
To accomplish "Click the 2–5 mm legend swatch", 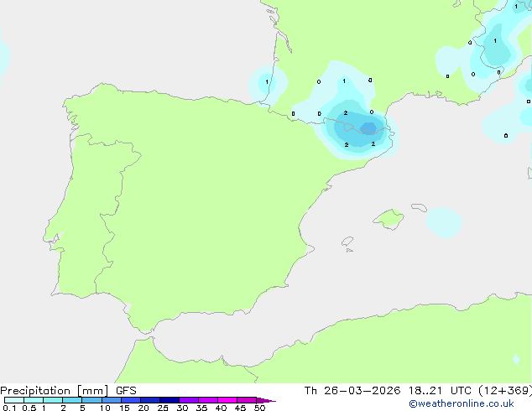I will coord(72,400).
